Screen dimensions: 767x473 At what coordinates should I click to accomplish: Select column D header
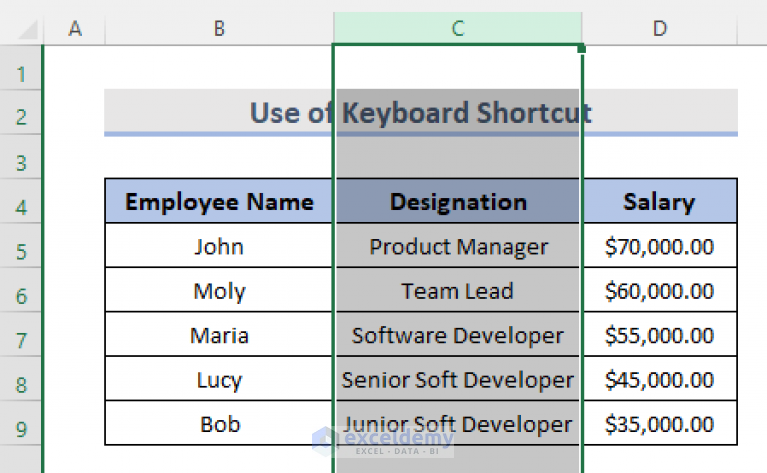pos(659,28)
